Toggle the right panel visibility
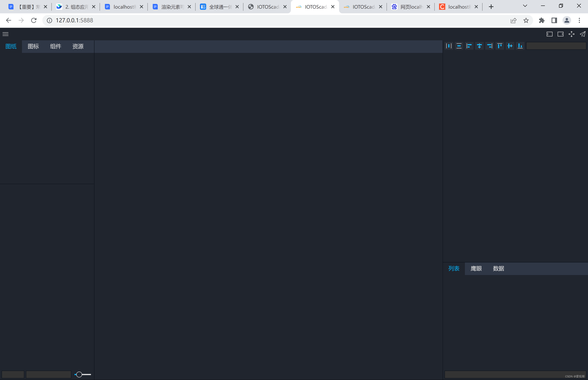The image size is (588, 380). [x=560, y=34]
